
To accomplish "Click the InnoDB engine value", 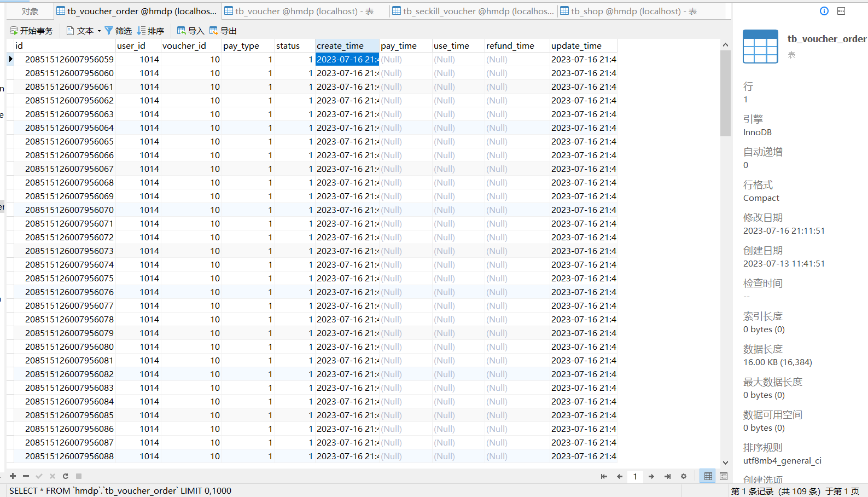I will [x=758, y=132].
